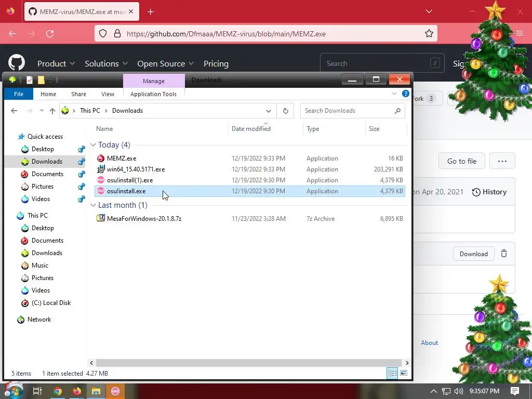Click the Manage contextual tab
This screenshot has width=532, height=399.
pyautogui.click(x=154, y=81)
